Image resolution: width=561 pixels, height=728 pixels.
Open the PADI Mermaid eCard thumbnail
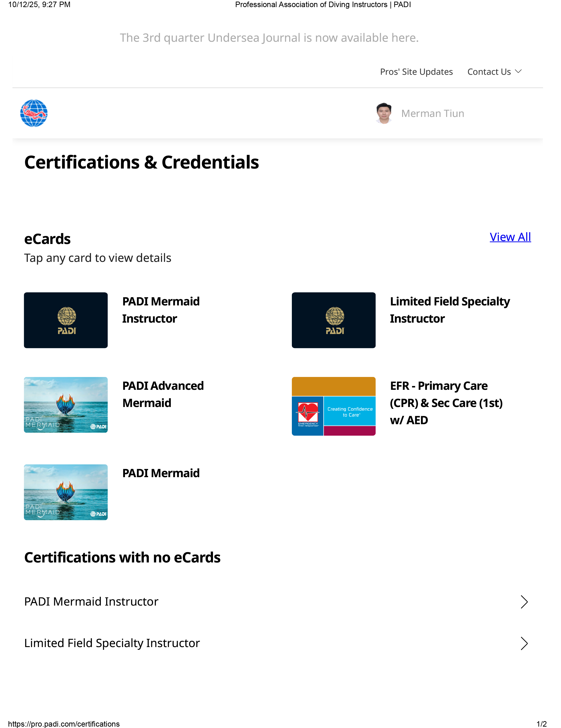click(66, 492)
